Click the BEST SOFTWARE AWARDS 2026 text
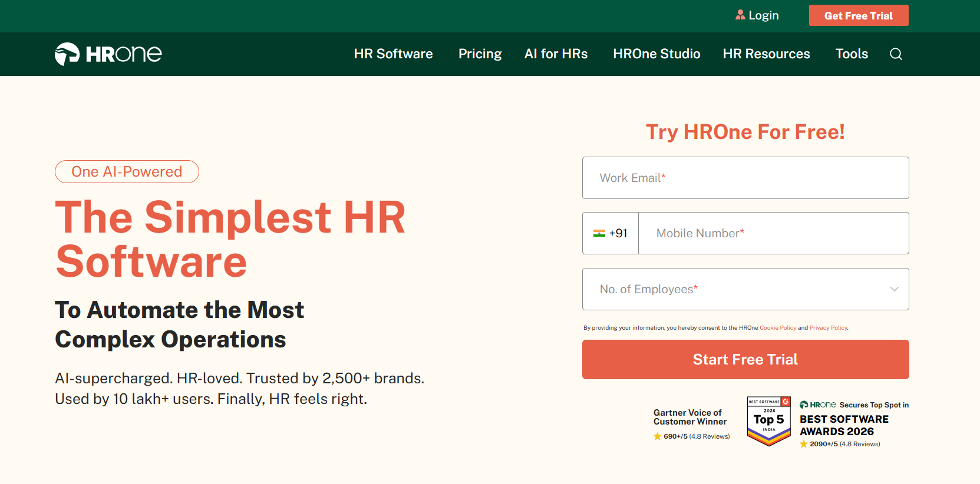Screen dimensions: 980x484 click(x=844, y=425)
